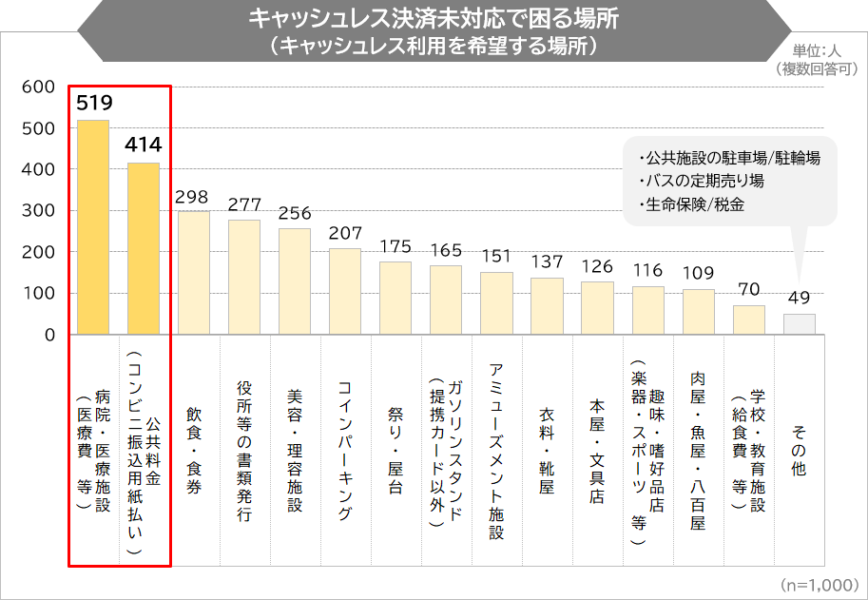Click the bar valued 277
The height and width of the screenshot is (600, 868).
pos(244,278)
